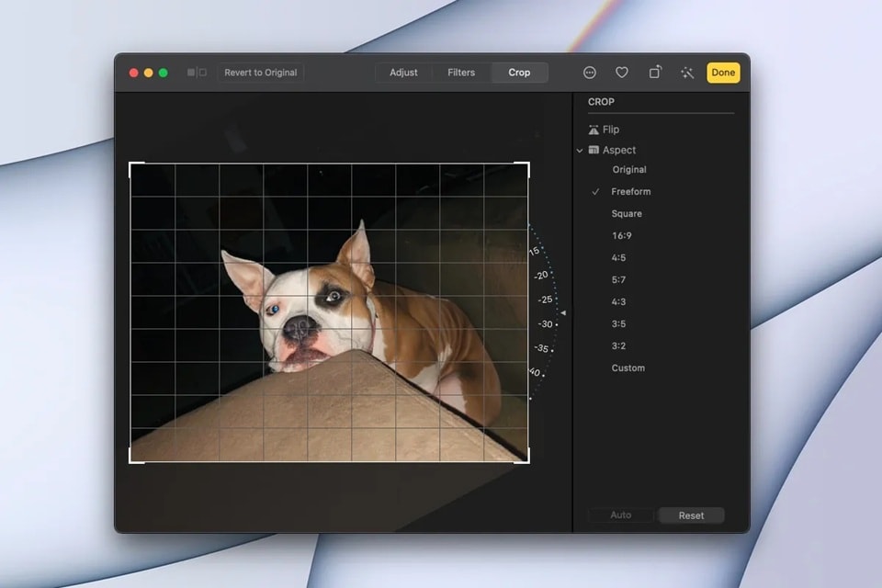
Task: Click the CROP panel heading
Action: point(601,102)
